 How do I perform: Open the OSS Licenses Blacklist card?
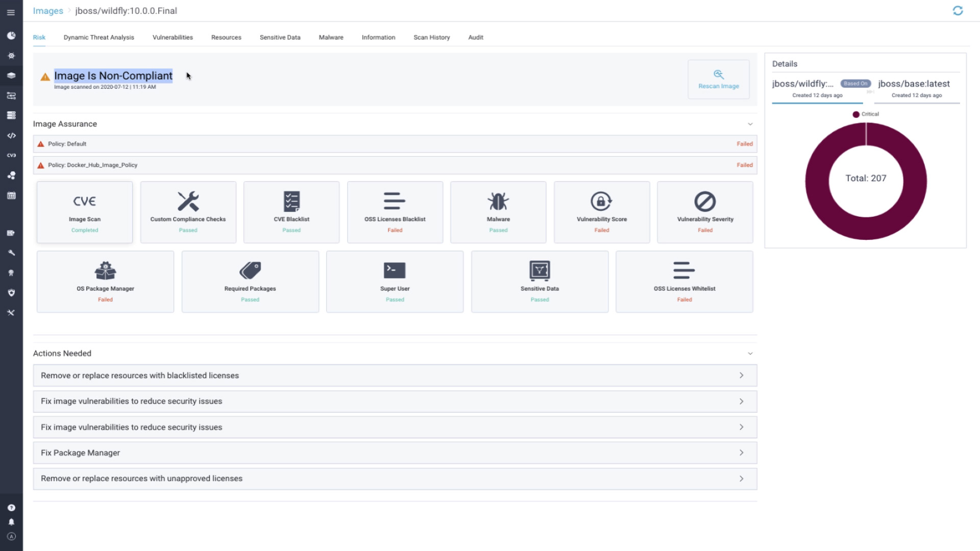(395, 212)
